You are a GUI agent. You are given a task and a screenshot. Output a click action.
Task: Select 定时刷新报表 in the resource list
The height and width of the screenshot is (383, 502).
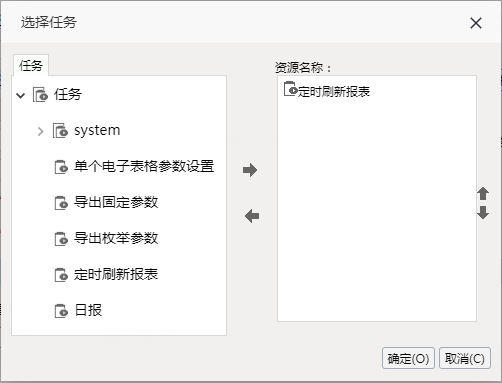(334, 91)
